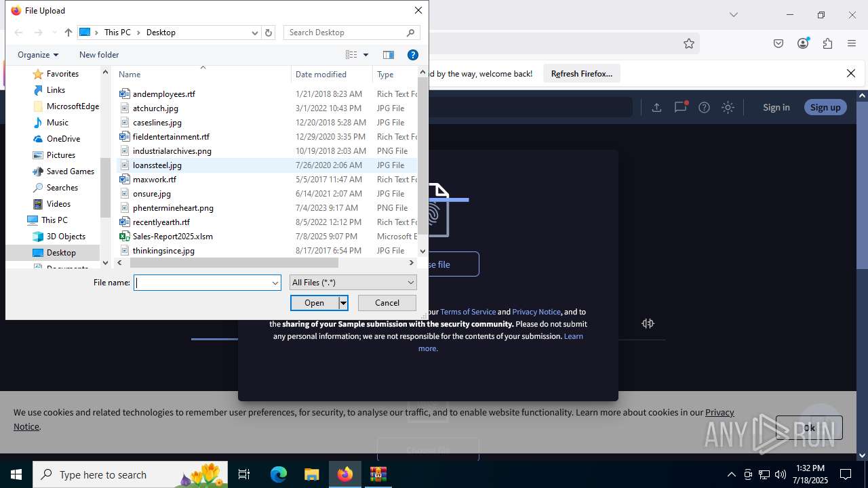Open Firefox application hamburger menu
Screen dimensions: 868x488
[x=852, y=43]
